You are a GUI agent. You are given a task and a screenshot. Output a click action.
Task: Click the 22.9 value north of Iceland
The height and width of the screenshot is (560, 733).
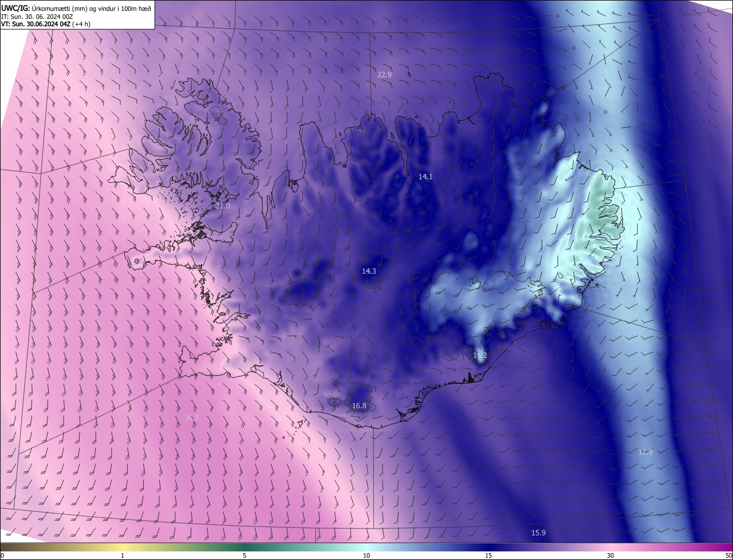click(384, 74)
